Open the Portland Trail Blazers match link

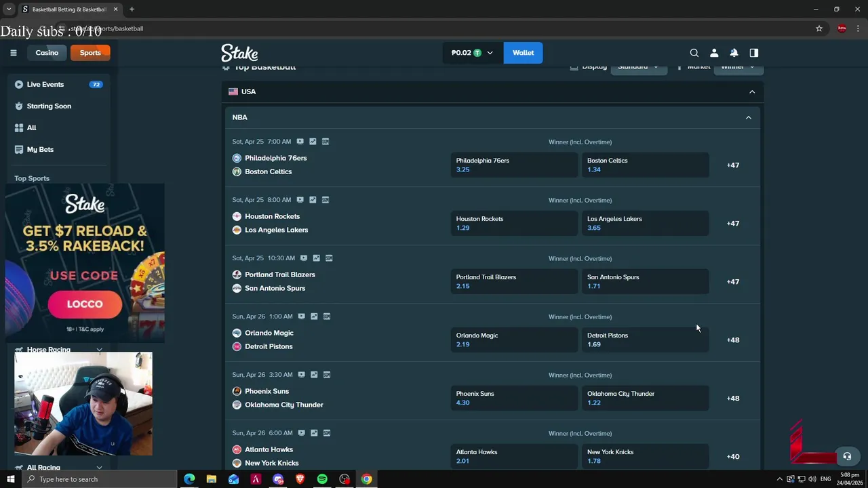point(279,274)
